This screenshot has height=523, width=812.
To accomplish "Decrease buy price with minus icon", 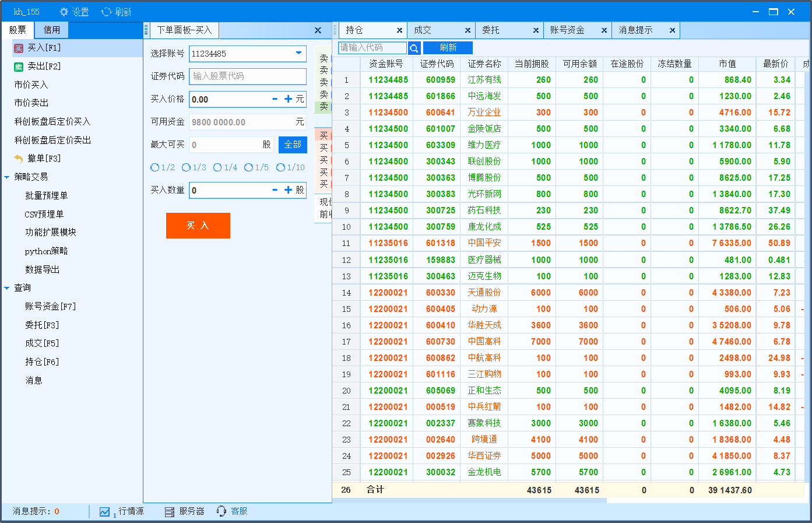I will [275, 99].
